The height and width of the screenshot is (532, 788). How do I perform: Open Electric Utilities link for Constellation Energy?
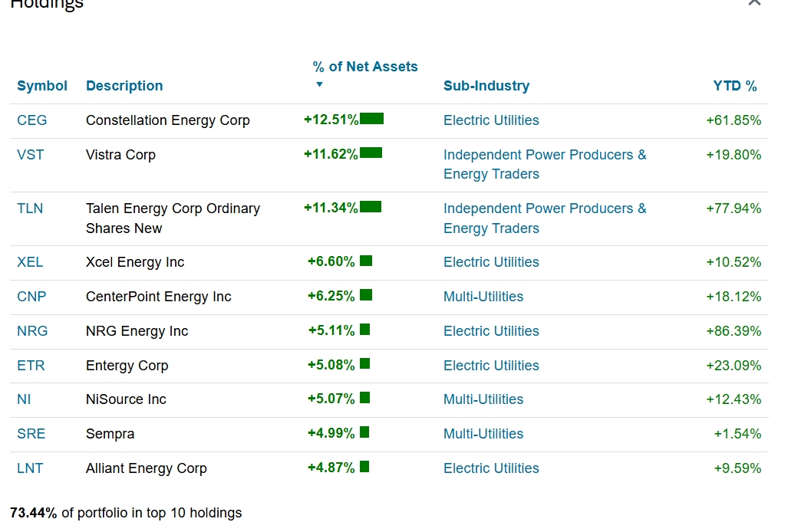click(x=491, y=120)
